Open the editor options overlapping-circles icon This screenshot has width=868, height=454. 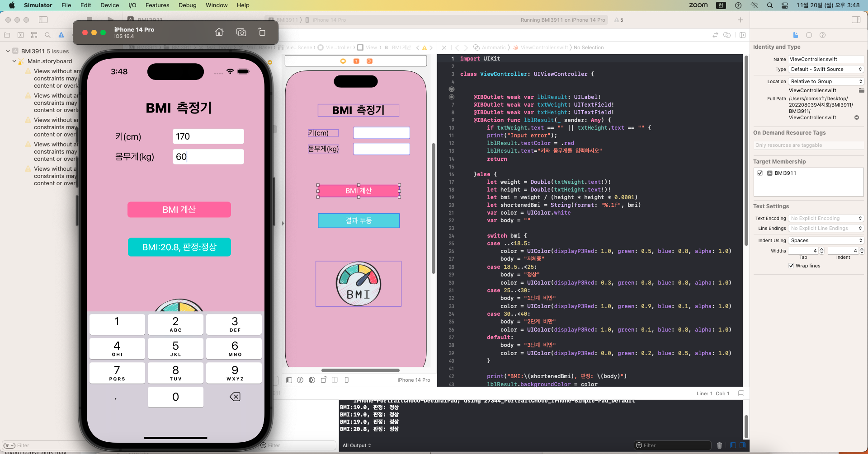coord(727,35)
